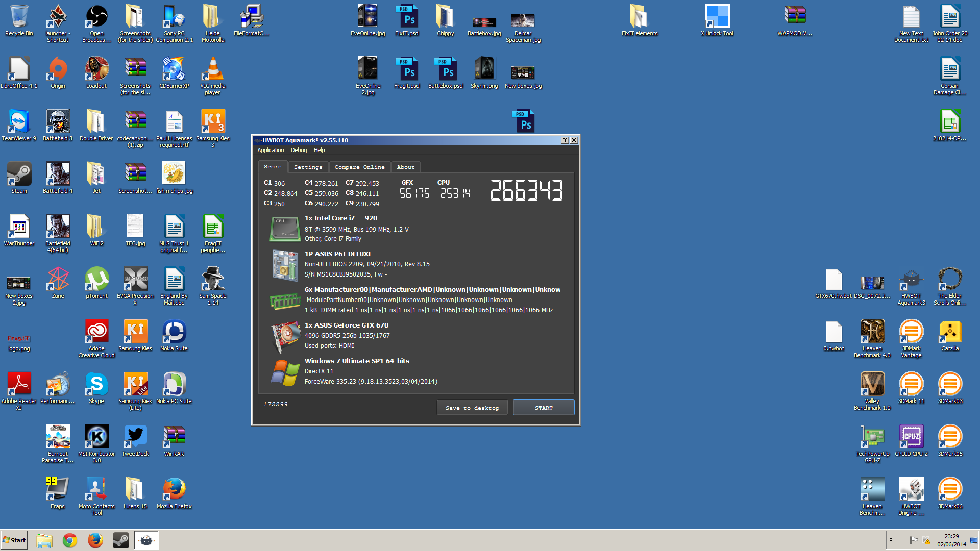This screenshot has height=551, width=980.
Task: Click the 1x ASUS GeForce GTX 670 heading
Action: point(347,325)
